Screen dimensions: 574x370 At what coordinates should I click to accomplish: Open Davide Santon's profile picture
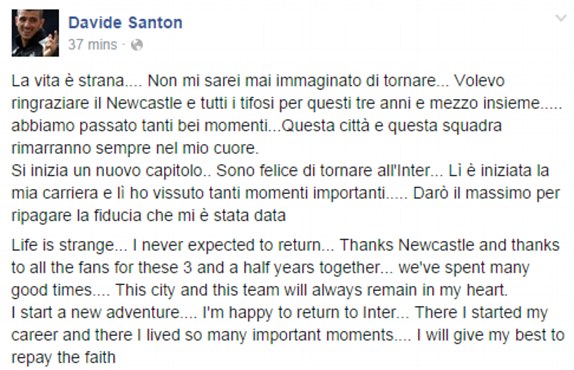(35, 33)
